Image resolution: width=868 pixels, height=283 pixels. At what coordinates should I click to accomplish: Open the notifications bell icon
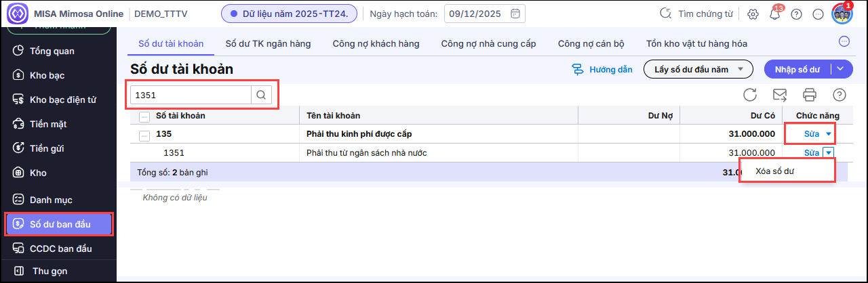pyautogui.click(x=774, y=14)
